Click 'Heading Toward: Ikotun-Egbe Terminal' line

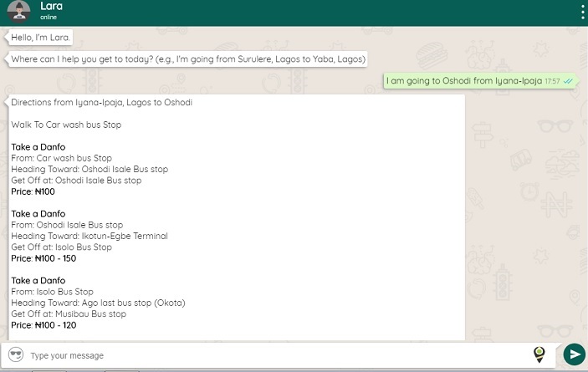click(x=89, y=236)
